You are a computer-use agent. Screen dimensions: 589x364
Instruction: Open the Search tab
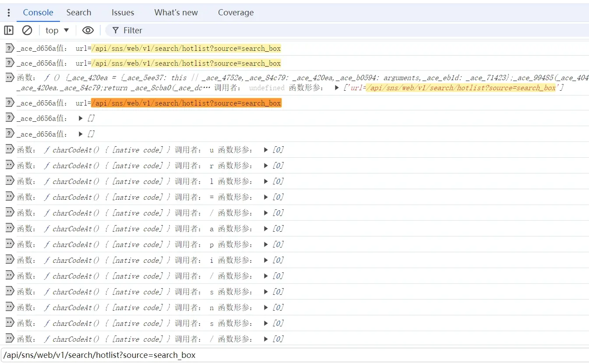[79, 13]
